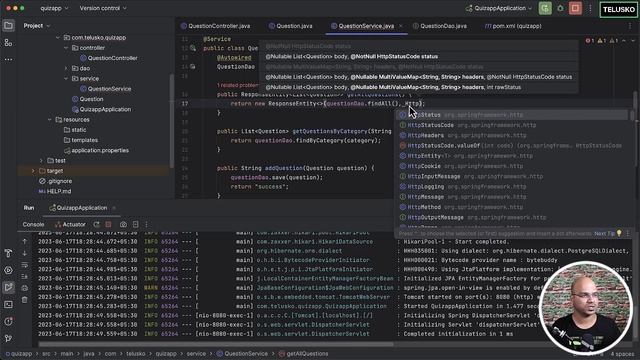Take thread dump camera icon

123,224
